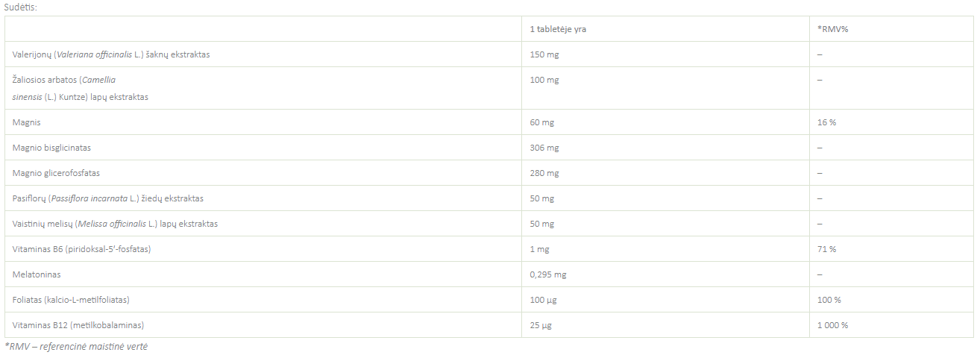Click the Foliatas (kalcio-L-metilfoliatas) label
980x355 pixels.
[72, 300]
